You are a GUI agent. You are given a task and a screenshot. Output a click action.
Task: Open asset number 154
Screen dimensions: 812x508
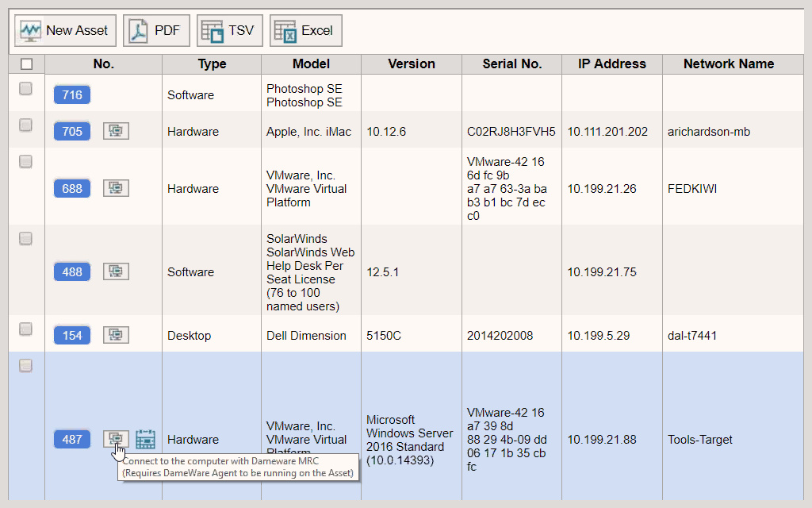tap(72, 336)
